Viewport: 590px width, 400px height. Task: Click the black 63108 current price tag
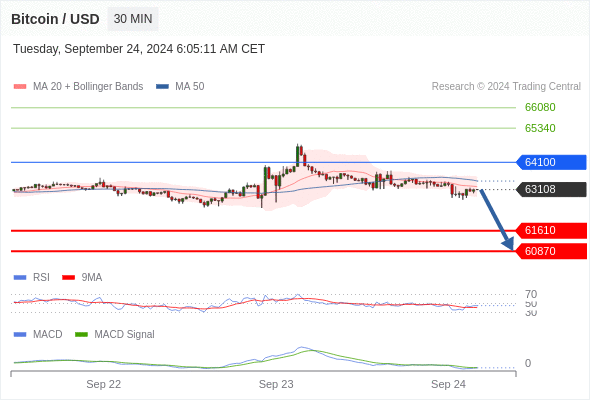coord(551,189)
